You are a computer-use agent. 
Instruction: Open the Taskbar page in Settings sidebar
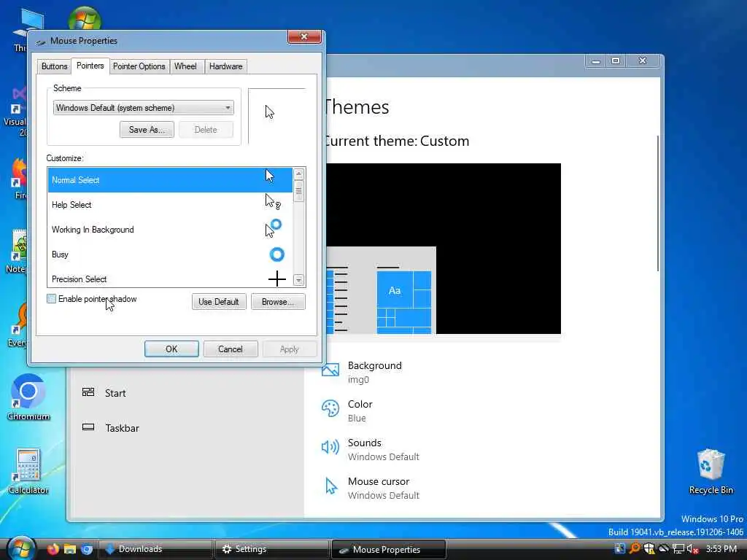(122, 428)
